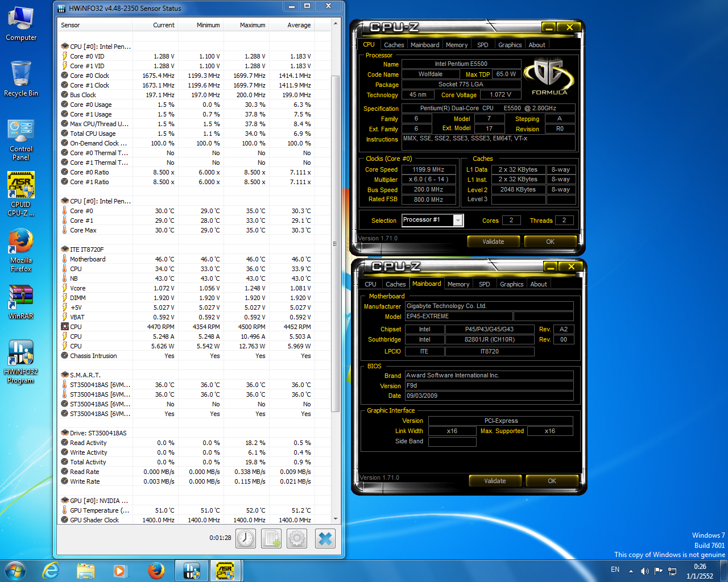
Task: Click the network icon in the system tray
Action: click(x=672, y=571)
